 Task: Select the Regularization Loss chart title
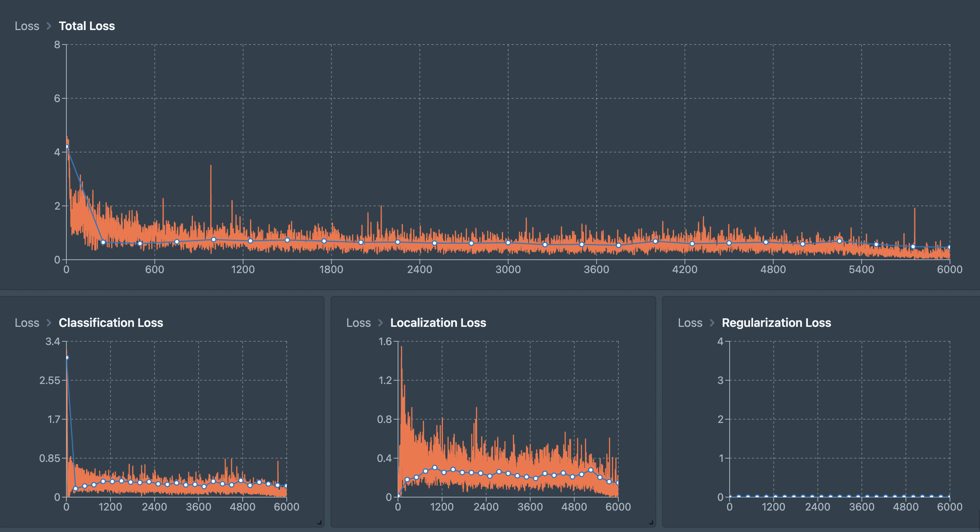click(x=776, y=323)
